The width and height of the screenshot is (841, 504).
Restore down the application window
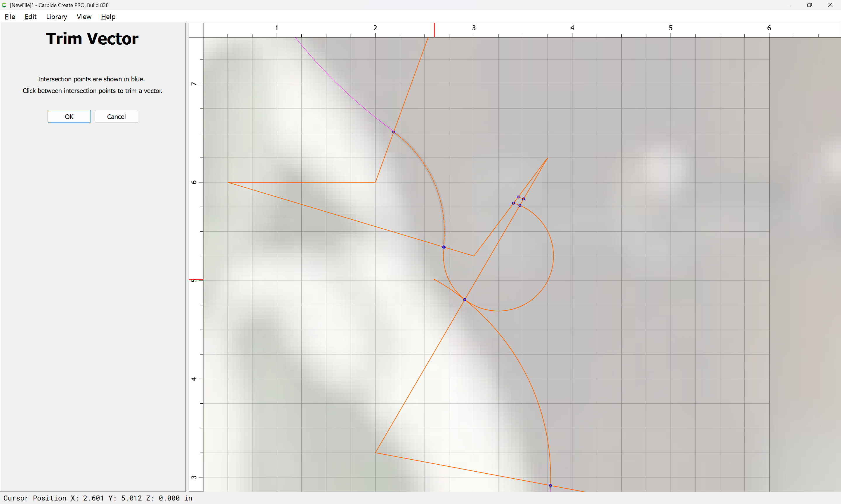click(x=809, y=5)
